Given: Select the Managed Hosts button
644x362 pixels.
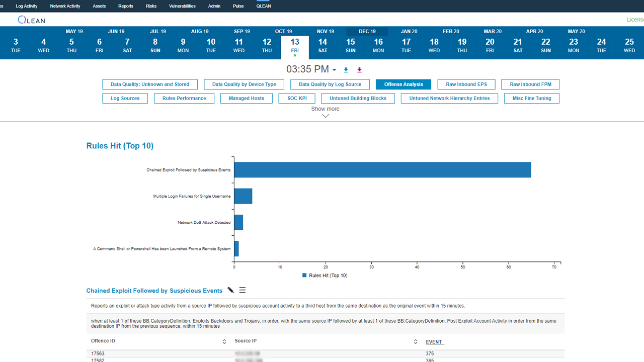Looking at the screenshot, I should click(247, 99).
